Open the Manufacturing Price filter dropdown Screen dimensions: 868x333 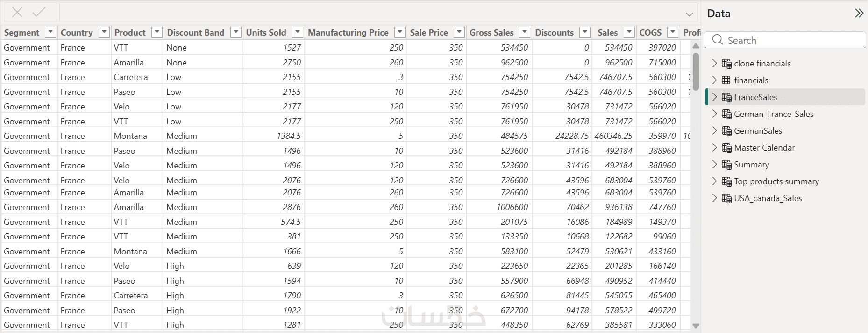(x=399, y=32)
